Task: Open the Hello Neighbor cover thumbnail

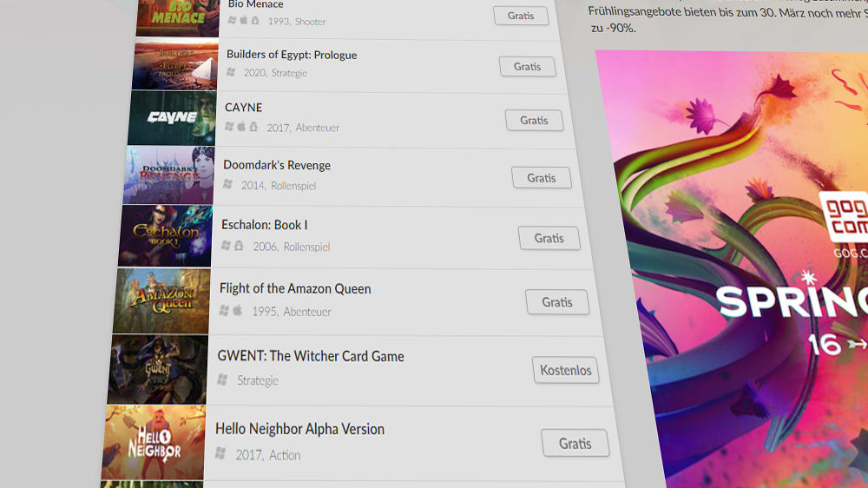Action: click(154, 443)
